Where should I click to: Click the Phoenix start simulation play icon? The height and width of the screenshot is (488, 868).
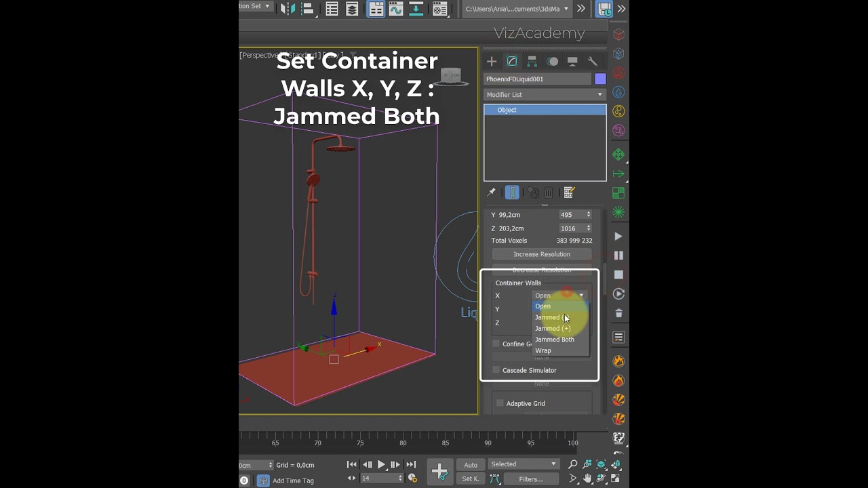618,237
